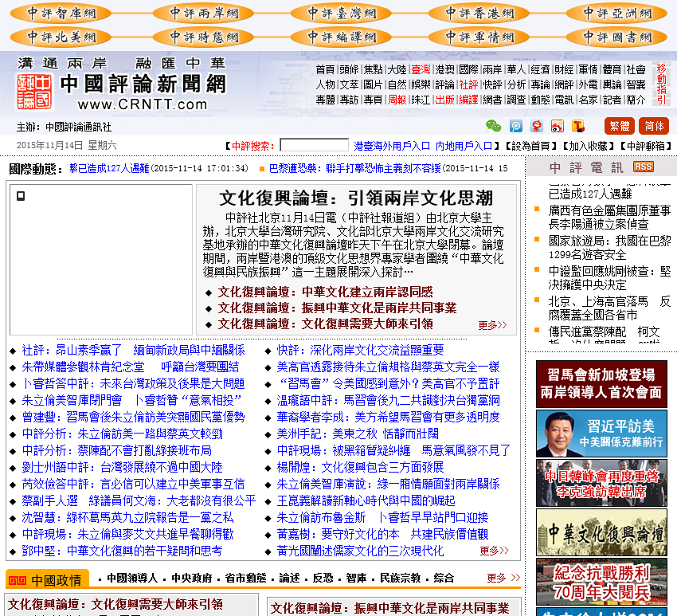Open 快評：深化兩岸文化交流益顯重要
Screen dimensions: 677x616
pyautogui.click(x=360, y=351)
